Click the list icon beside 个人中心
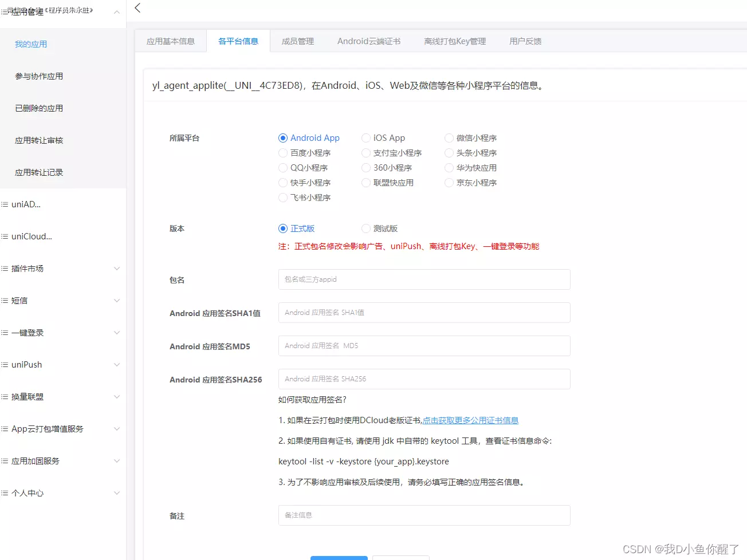This screenshot has width=747, height=560. [5, 493]
